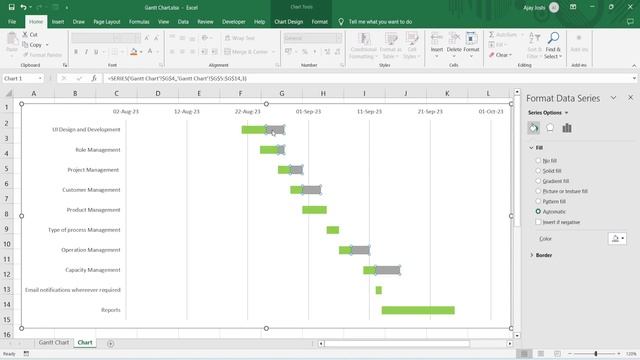This screenshot has height=360, width=640.
Task: Click the lightbulb Tell me icon
Action: click(x=341, y=22)
